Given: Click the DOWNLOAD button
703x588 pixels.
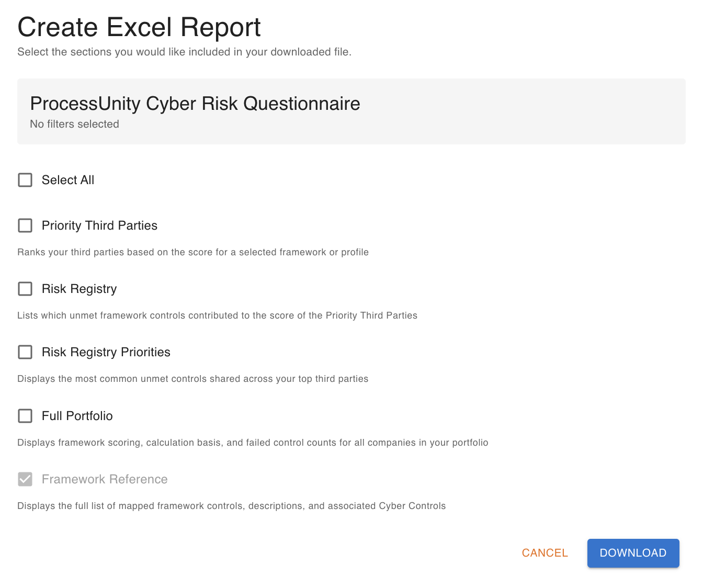Looking at the screenshot, I should (633, 553).
